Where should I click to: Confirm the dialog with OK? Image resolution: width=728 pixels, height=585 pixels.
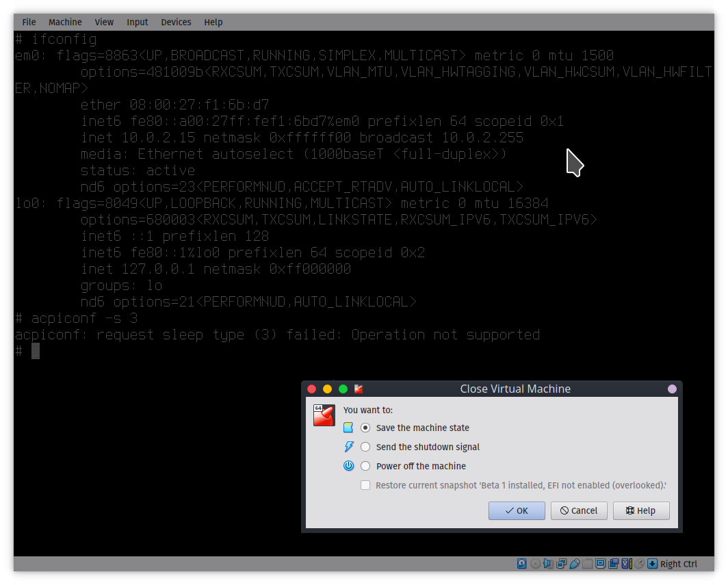tap(517, 510)
